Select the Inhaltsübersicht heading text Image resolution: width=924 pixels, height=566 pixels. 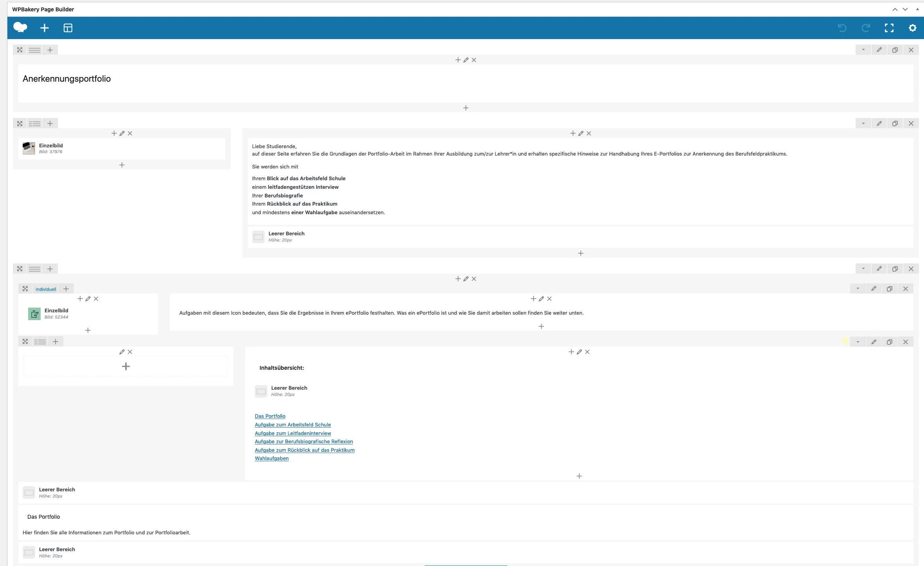(x=282, y=368)
